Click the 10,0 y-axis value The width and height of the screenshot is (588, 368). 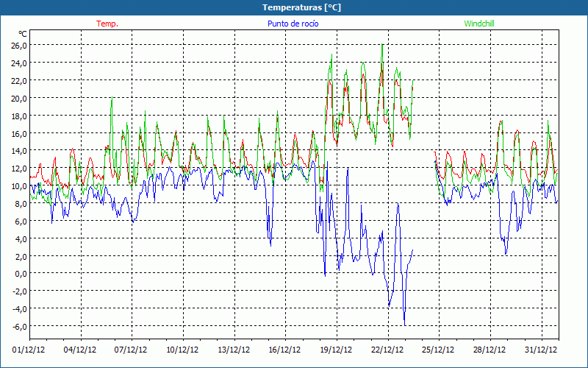pyautogui.click(x=19, y=186)
